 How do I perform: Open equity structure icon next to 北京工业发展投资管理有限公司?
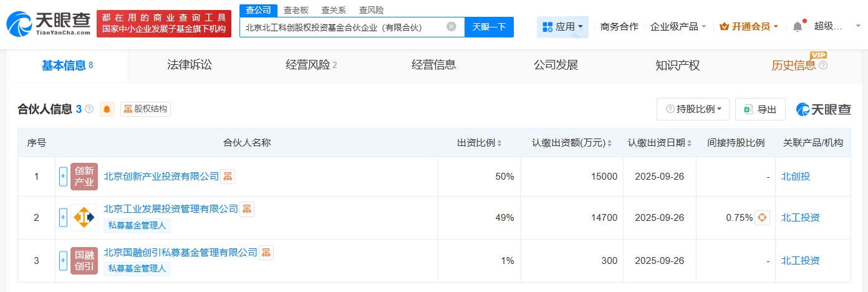(x=247, y=209)
